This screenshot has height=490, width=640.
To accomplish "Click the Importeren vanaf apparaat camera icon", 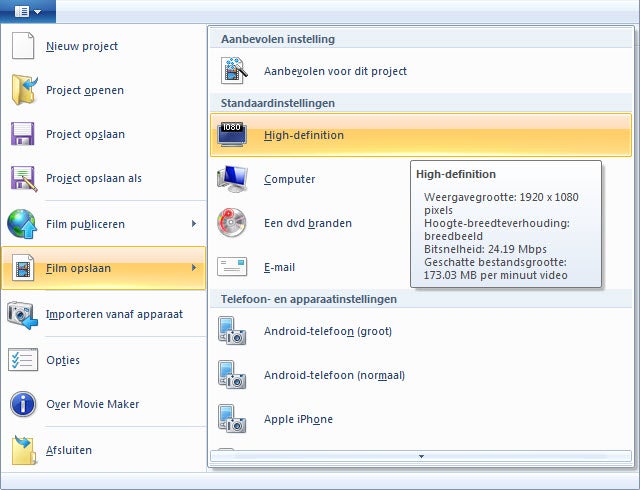I will 23,314.
